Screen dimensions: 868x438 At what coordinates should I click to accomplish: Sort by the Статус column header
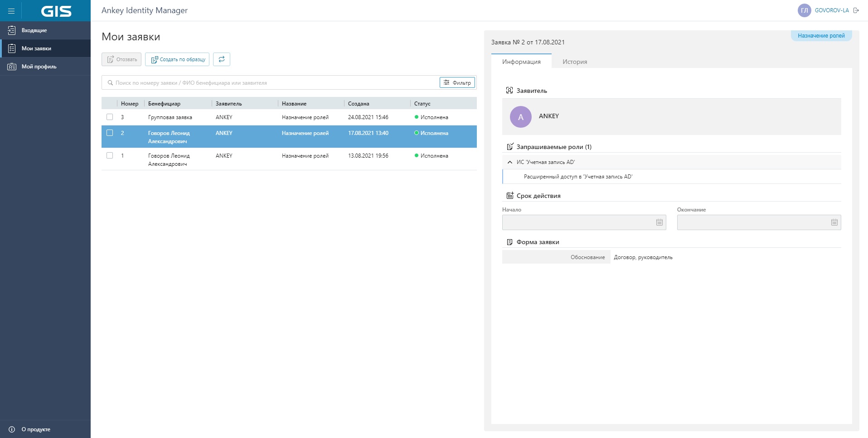coord(422,104)
